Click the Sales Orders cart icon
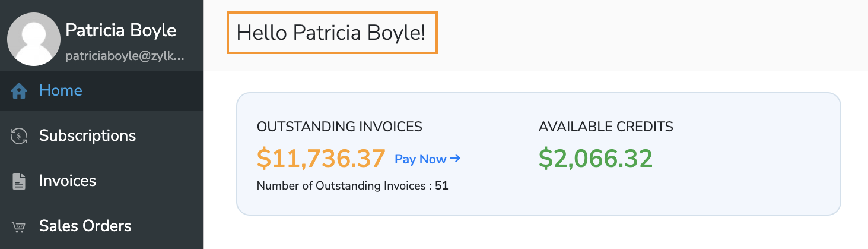The width and height of the screenshot is (868, 249). pos(20,226)
